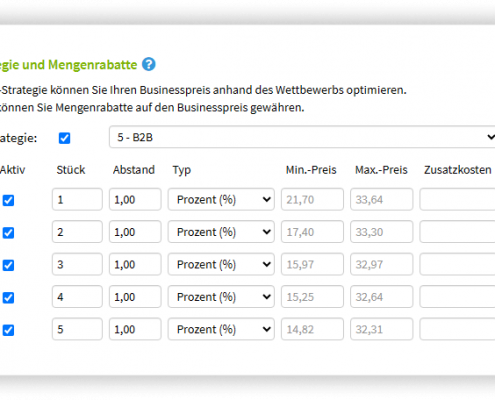Toggle the strategy checkbox next to 5 - B2B

pos(64,138)
